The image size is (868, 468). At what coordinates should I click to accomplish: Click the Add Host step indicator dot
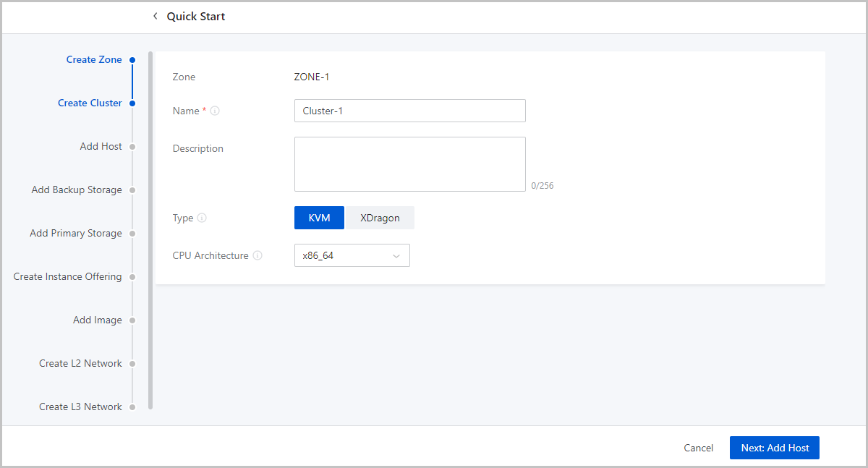pos(132,146)
